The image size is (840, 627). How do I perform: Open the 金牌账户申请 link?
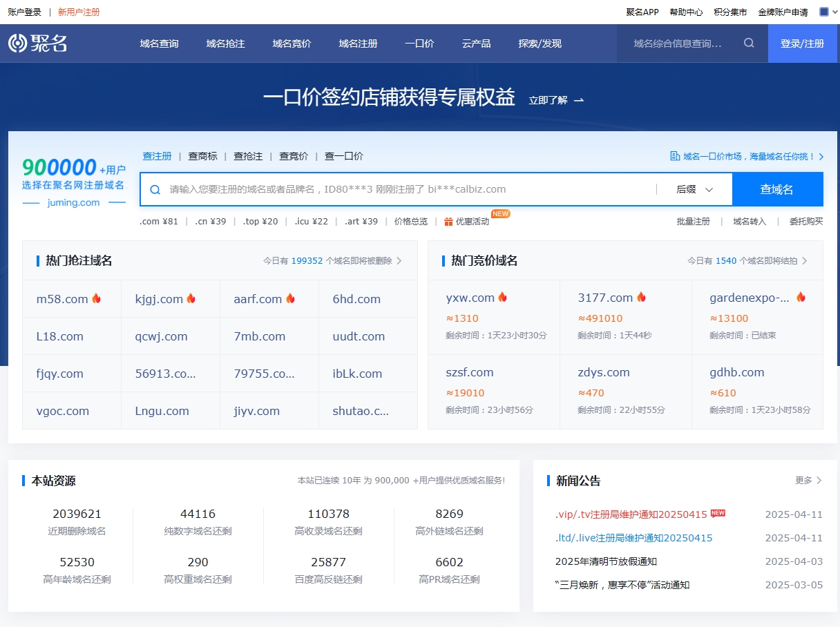tap(783, 12)
